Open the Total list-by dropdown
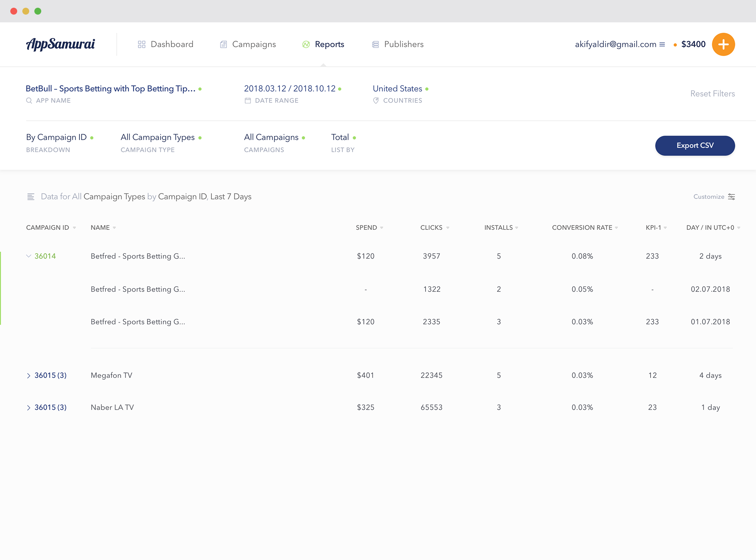This screenshot has height=560, width=756. (340, 137)
